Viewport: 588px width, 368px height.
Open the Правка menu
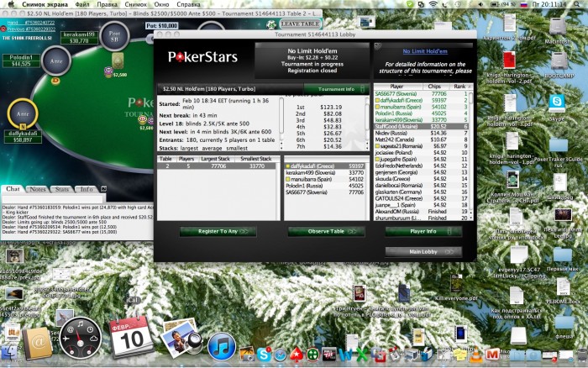(x=107, y=4)
